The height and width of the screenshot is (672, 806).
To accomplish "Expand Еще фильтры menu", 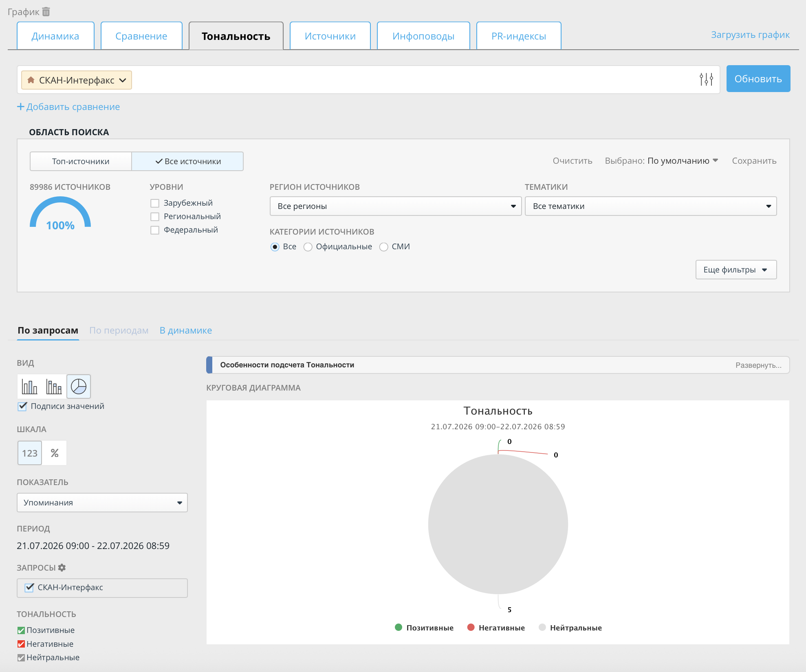I will point(736,270).
